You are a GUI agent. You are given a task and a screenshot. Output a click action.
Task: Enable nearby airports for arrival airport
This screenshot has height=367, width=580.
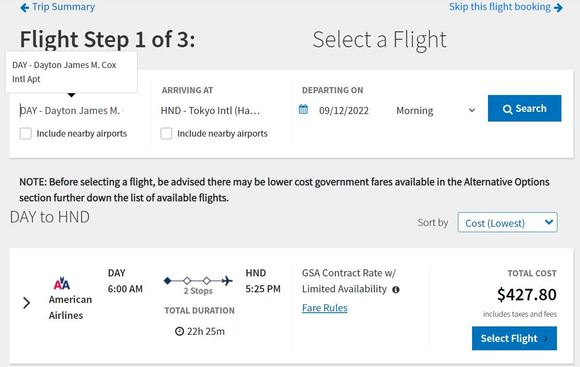tap(166, 134)
